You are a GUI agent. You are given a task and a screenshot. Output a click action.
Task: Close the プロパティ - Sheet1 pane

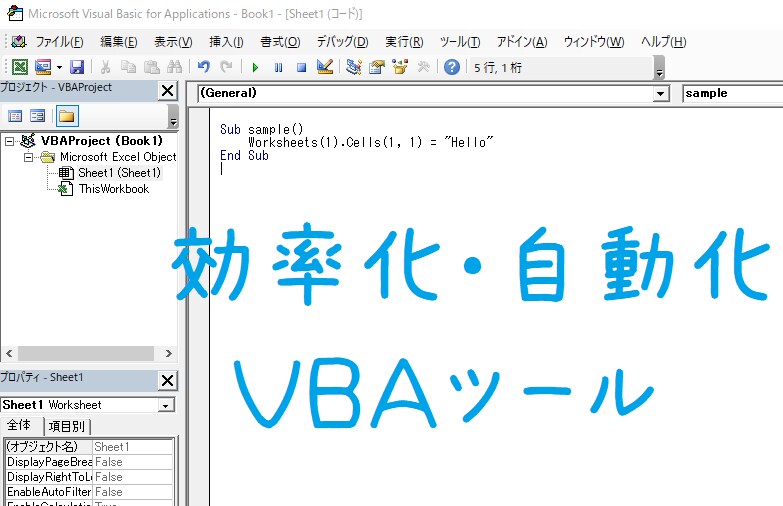pyautogui.click(x=168, y=381)
